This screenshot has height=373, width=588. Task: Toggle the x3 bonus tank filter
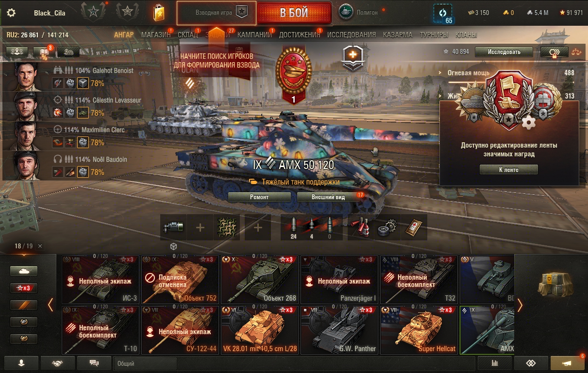coord(24,288)
